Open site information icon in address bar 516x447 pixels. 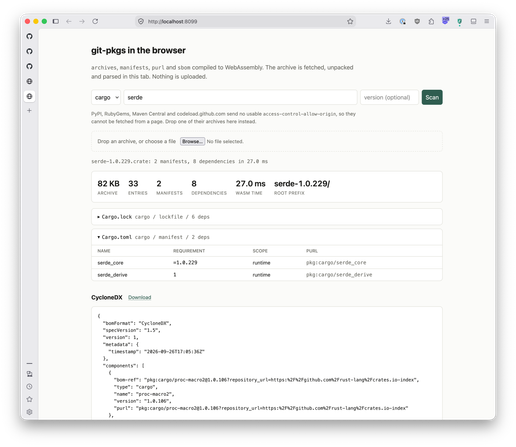[141, 21]
